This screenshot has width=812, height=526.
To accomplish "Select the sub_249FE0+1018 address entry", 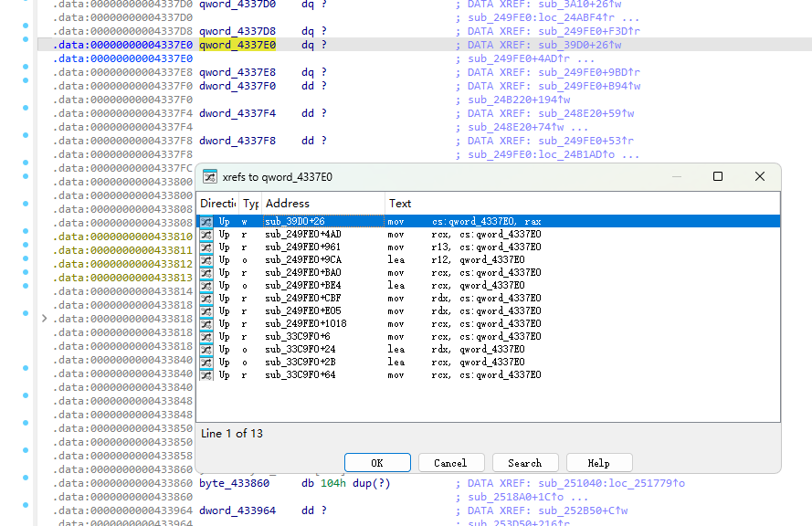I will click(x=306, y=324).
